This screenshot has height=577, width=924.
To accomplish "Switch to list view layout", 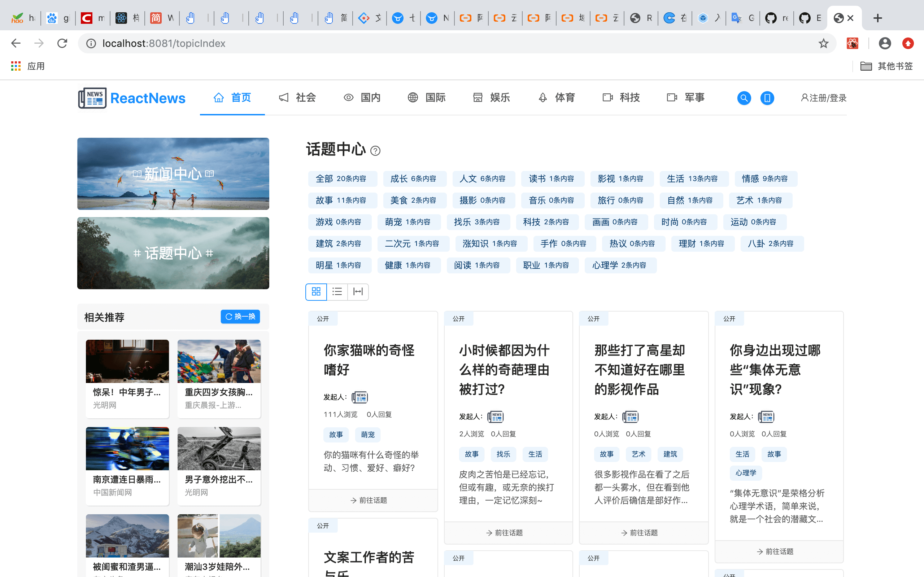I will tap(337, 292).
